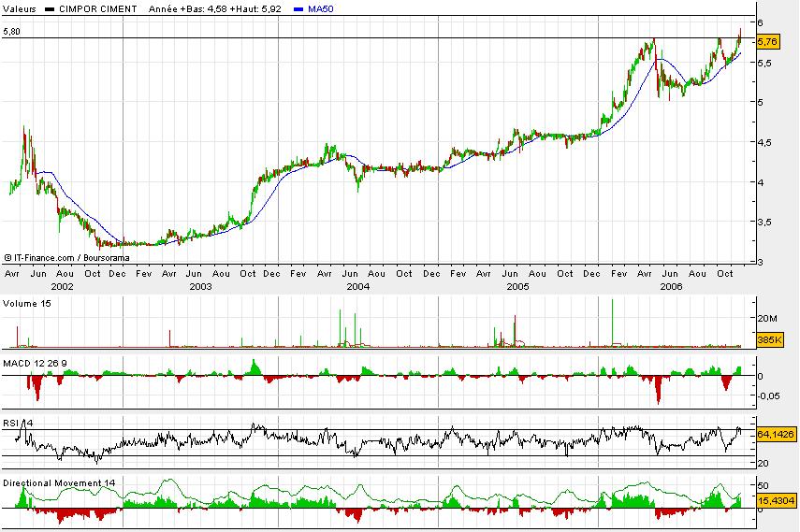The image size is (800, 532).
Task: Click the "20M" volume axis label
Action: 767,319
